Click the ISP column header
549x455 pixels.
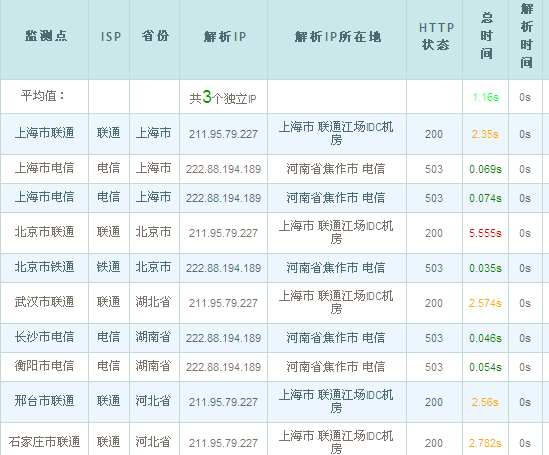tap(111, 36)
